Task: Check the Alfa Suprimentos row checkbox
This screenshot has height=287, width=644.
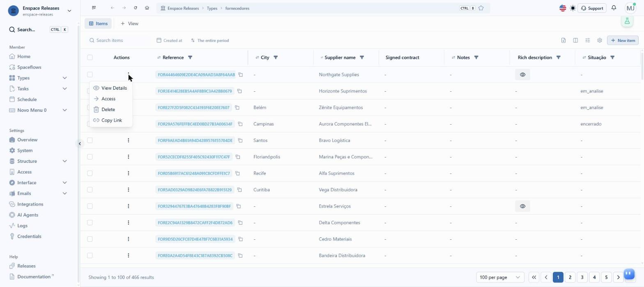Action: click(90, 173)
